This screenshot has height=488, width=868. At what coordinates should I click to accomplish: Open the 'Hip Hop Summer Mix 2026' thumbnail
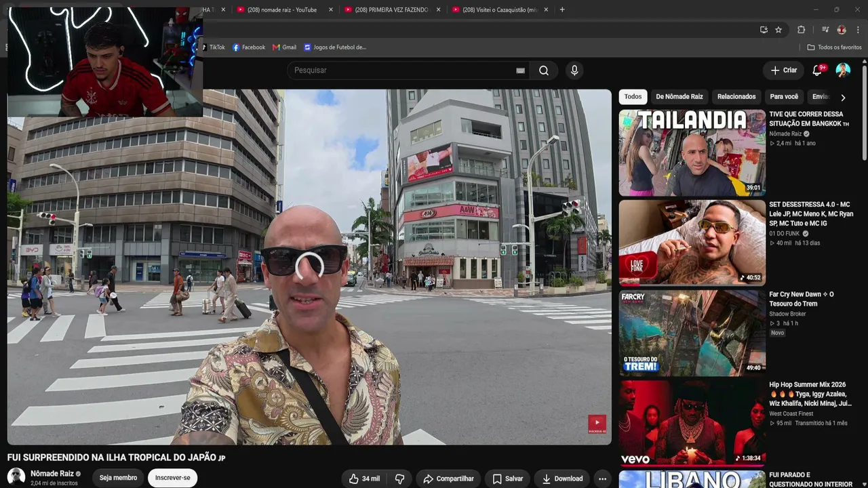692,423
